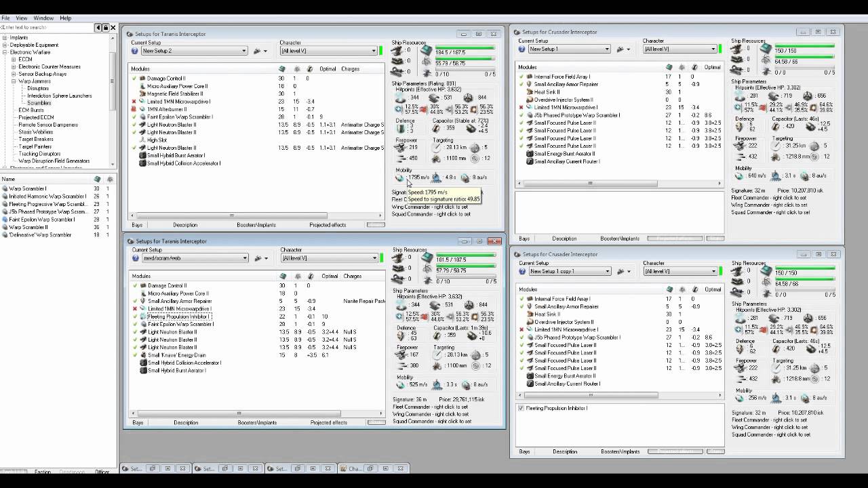Viewport: 868px width, 488px height.
Task: Click the market search text field
Action: pyautogui.click(x=47, y=28)
